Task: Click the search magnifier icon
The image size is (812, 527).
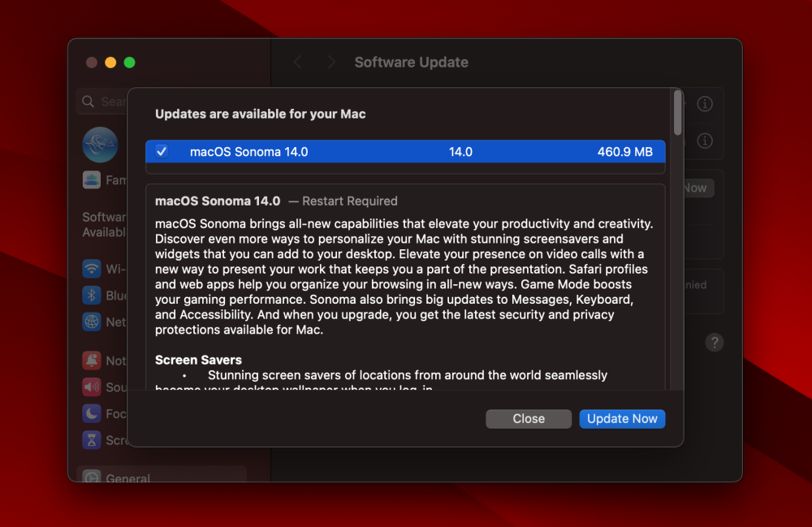Action: [x=88, y=102]
